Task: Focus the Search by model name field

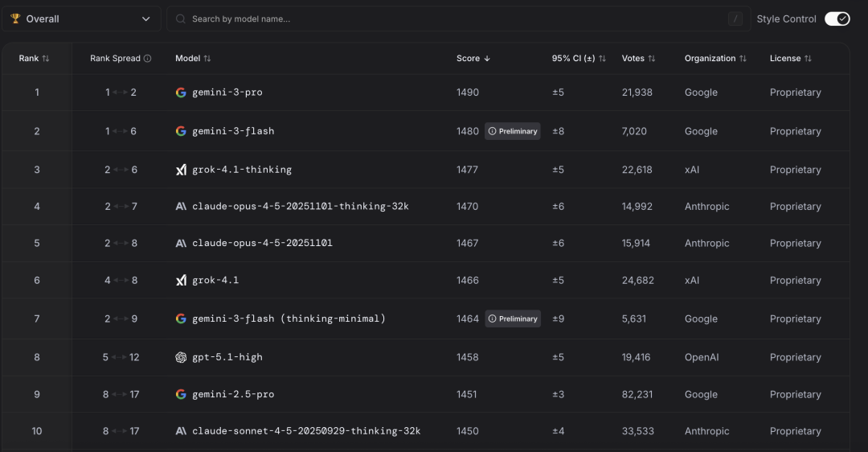Action: (458, 18)
